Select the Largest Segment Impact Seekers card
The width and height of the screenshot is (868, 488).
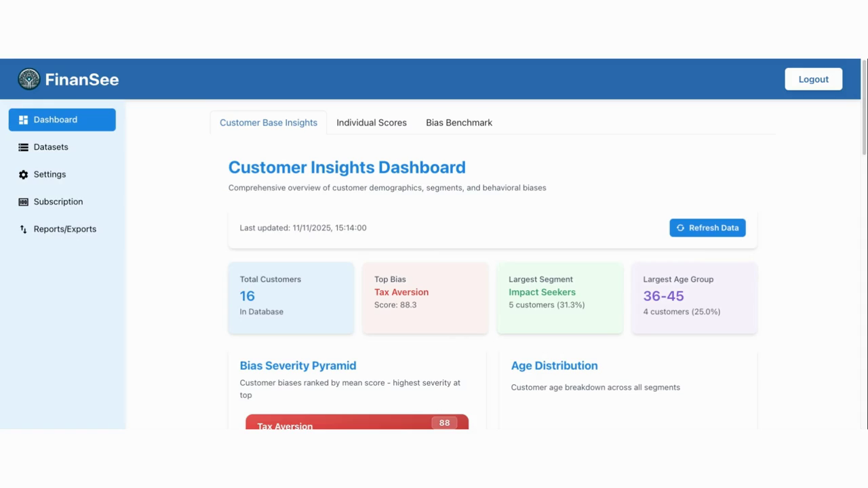559,298
